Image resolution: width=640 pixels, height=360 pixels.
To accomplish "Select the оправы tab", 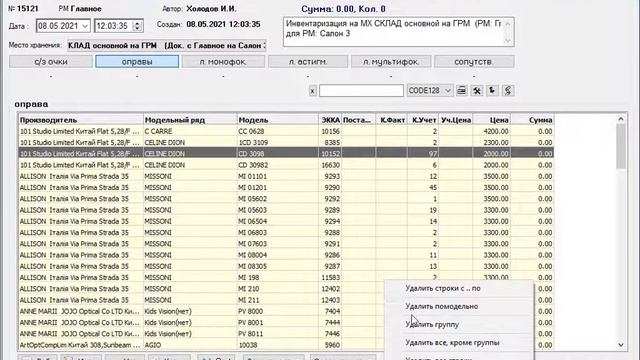I will [x=137, y=62].
